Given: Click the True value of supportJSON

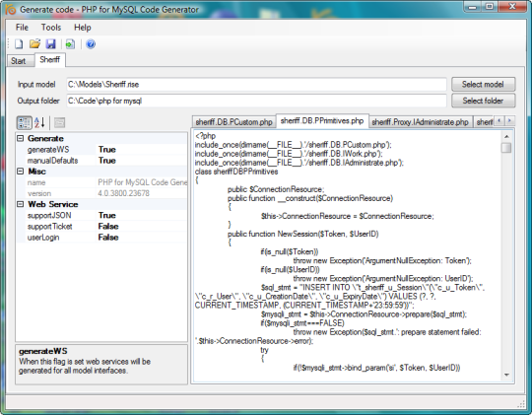Looking at the screenshot, I should pos(107,215).
